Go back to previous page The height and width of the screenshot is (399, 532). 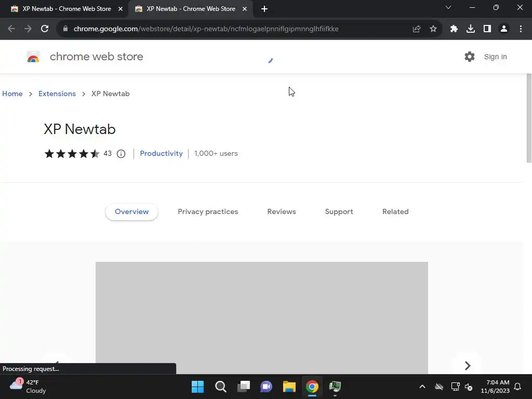(11, 29)
